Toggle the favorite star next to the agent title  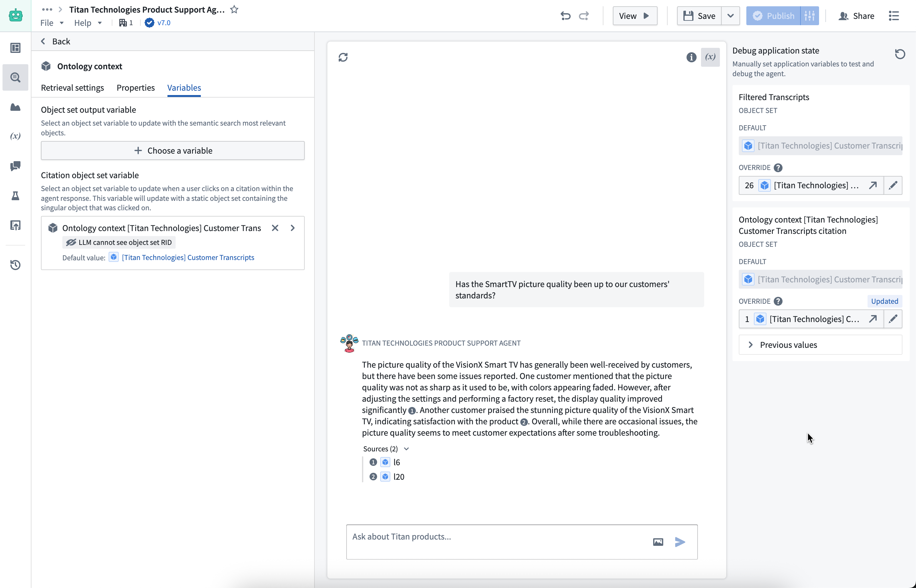click(234, 9)
